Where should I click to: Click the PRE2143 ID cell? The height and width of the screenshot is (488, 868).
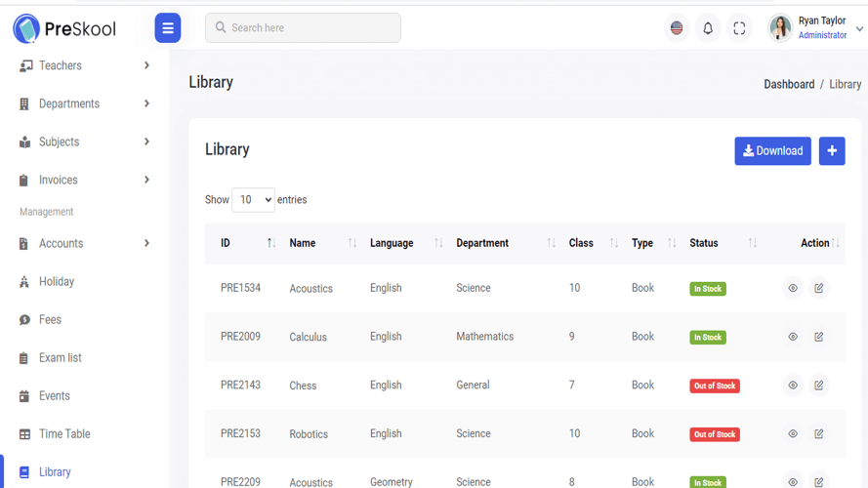click(240, 386)
